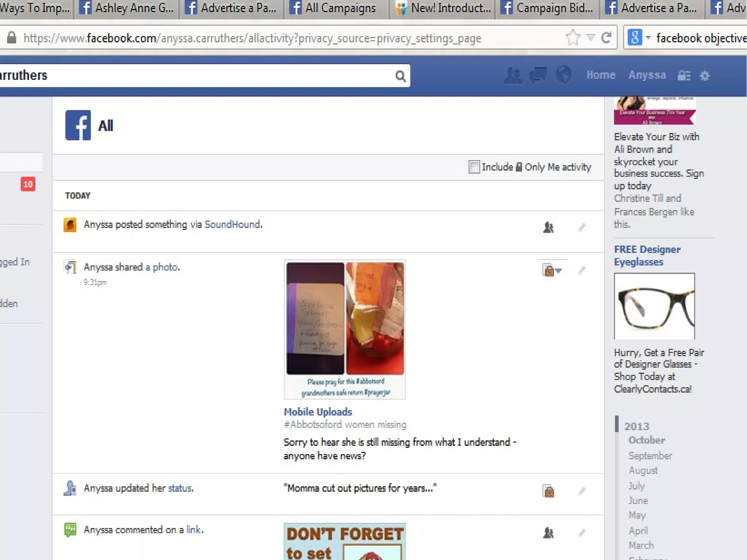Open Mobile Uploads album link
Screen dimensions: 747x560
[x=318, y=412]
